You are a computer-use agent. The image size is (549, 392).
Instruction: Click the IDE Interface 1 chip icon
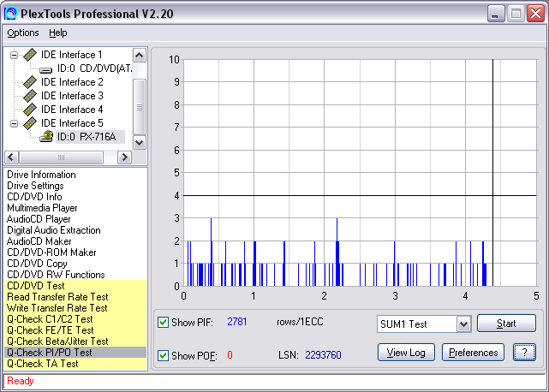(30, 55)
